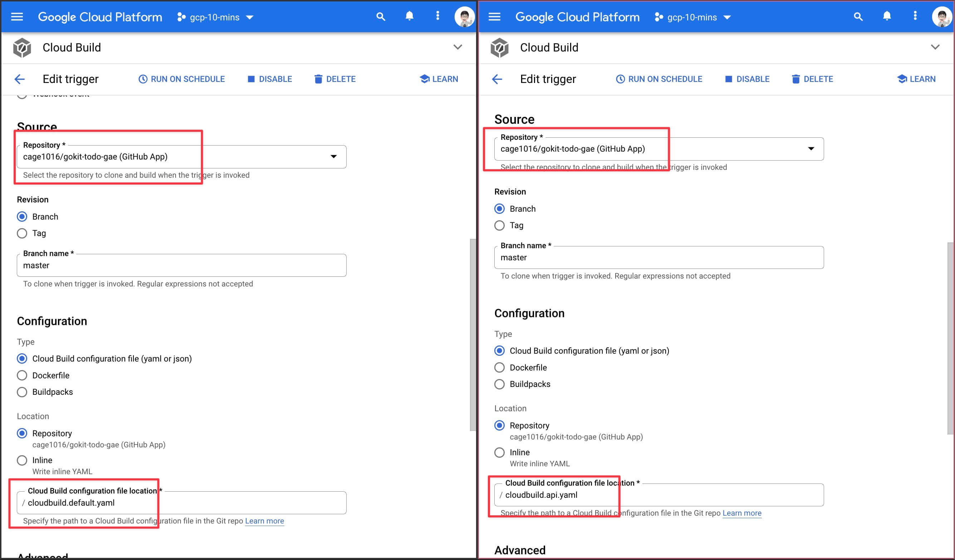Click DISABLE in right window toolbar
The width and height of the screenshot is (955, 560).
[747, 79]
